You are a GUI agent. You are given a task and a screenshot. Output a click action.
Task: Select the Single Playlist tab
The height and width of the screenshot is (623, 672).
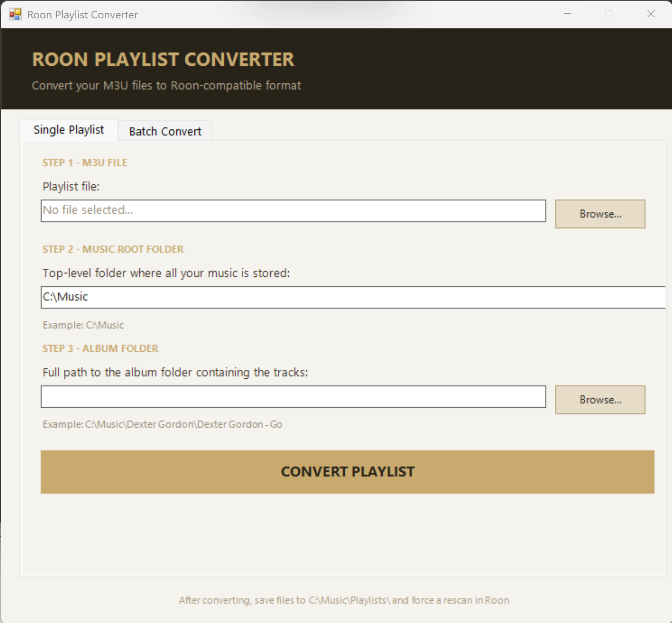coord(69,130)
